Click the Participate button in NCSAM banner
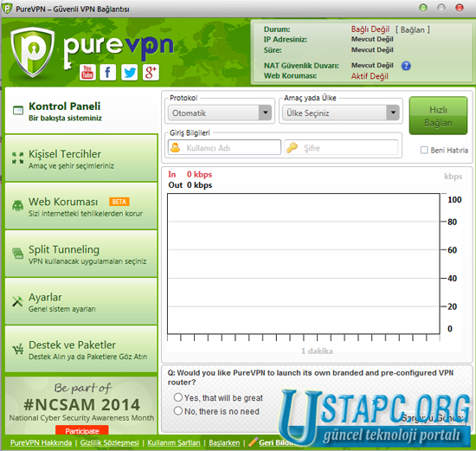Screen dimensions: 476x451 [82, 430]
